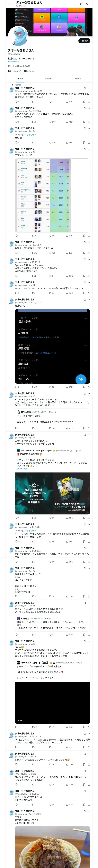This screenshot has width=98, height=868.
Task: Open the stats table image in Mar 10 post
Action: tap(52, 195)
